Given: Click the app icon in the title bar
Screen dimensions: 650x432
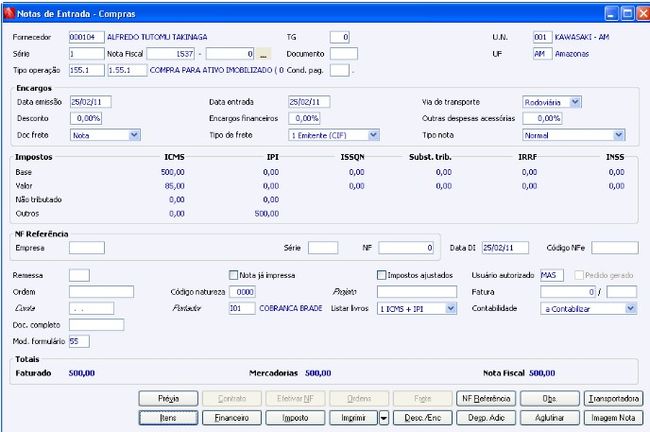Looking at the screenshot, I should (x=10, y=14).
